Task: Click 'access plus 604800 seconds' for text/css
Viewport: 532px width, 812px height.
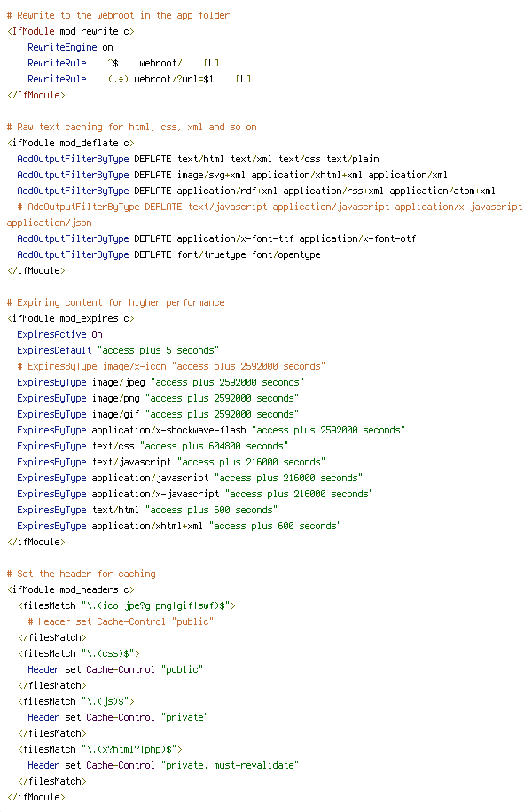Action: click(214, 447)
